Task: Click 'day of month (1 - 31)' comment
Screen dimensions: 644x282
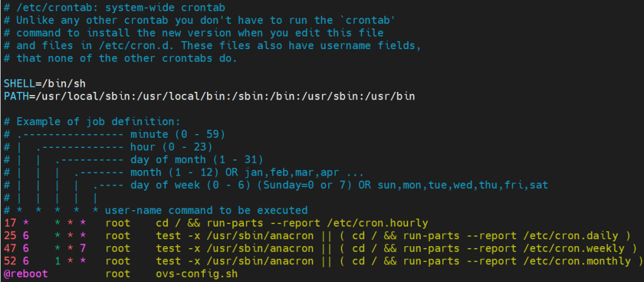Action: pyautogui.click(x=196, y=159)
